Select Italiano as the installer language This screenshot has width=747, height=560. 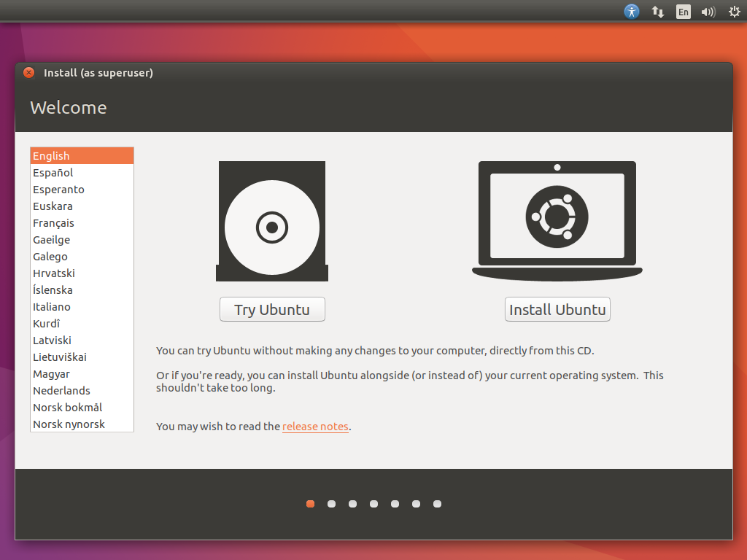(52, 307)
